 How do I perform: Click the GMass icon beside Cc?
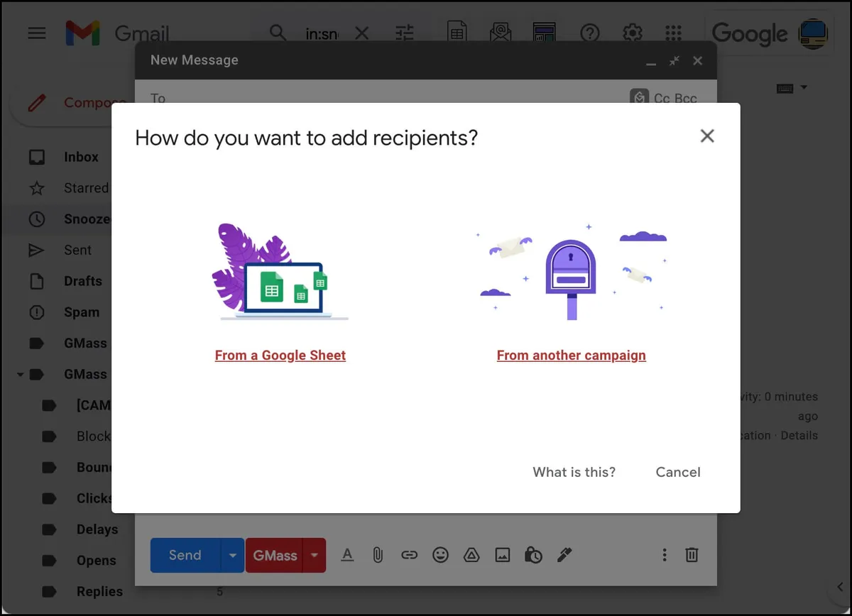pos(639,97)
